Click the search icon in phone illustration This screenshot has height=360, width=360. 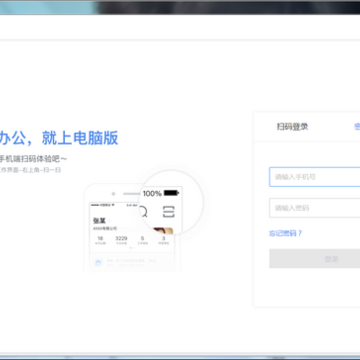point(143,212)
